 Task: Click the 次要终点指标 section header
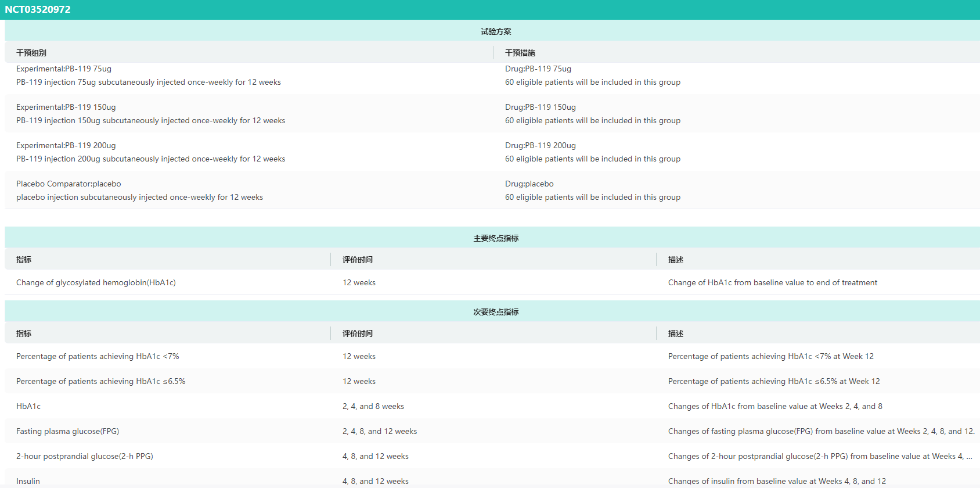(x=495, y=312)
